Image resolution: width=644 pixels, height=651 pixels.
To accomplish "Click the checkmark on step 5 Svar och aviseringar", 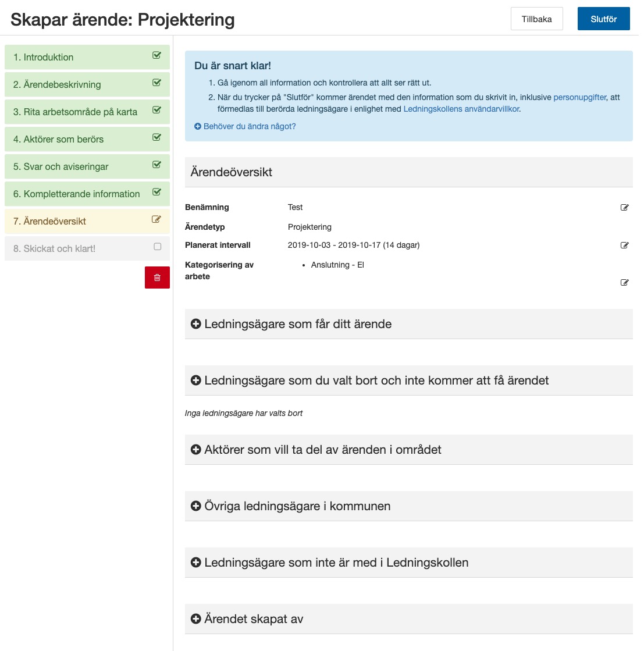I will tap(156, 165).
